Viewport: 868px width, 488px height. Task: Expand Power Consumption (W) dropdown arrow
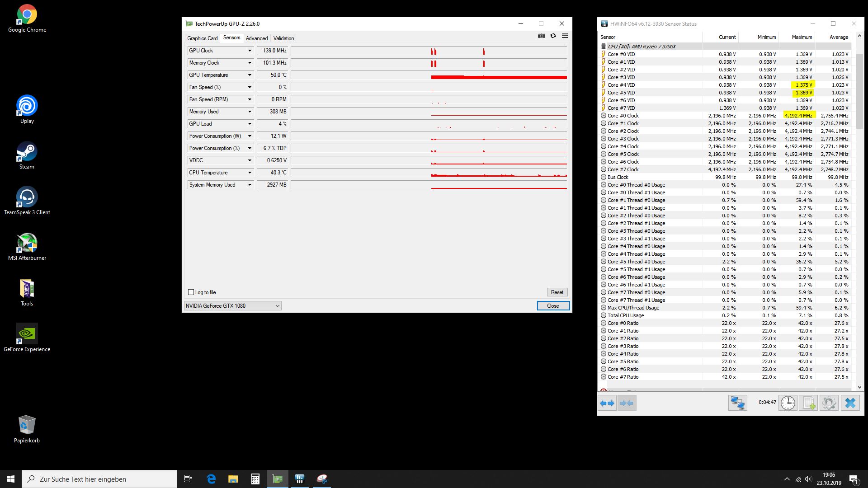[x=249, y=136]
